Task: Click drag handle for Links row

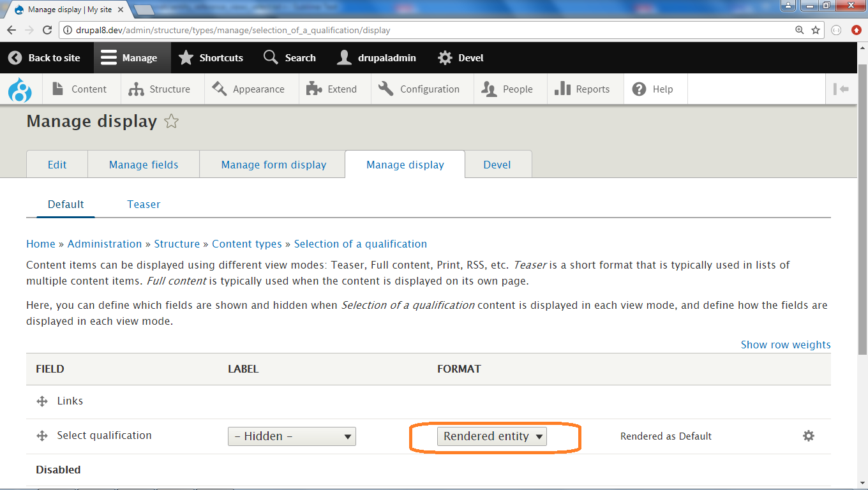Action: 42,401
